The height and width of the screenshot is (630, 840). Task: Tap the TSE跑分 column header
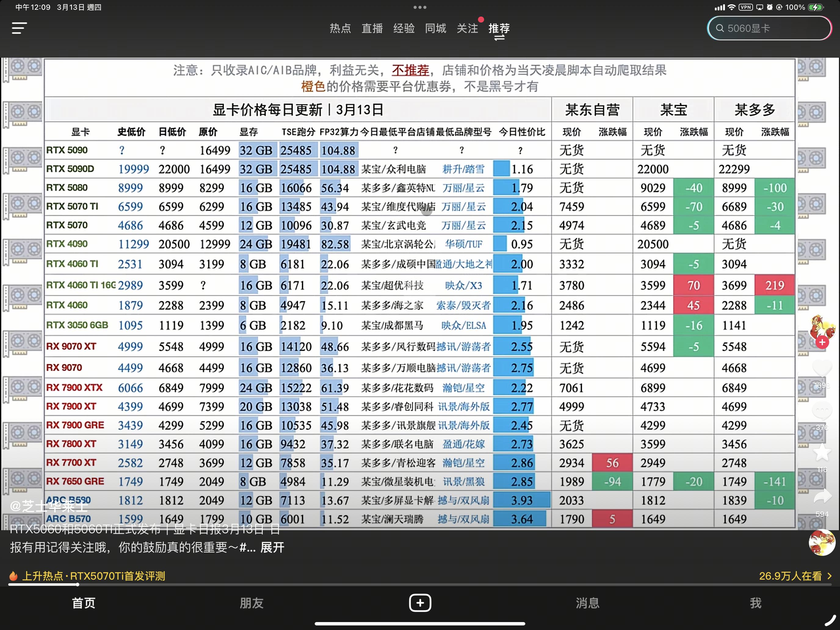click(299, 132)
